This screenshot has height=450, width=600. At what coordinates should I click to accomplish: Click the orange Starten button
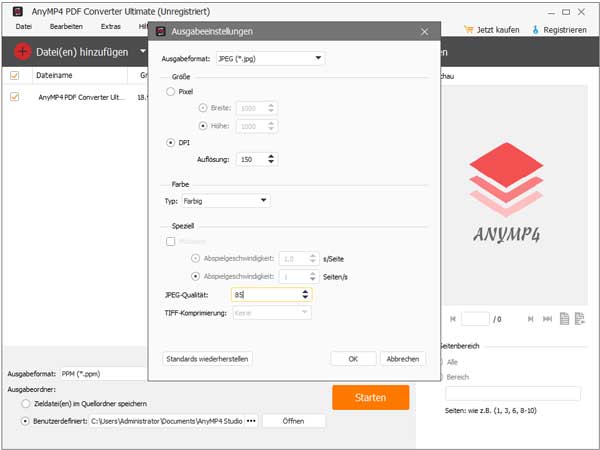(370, 398)
